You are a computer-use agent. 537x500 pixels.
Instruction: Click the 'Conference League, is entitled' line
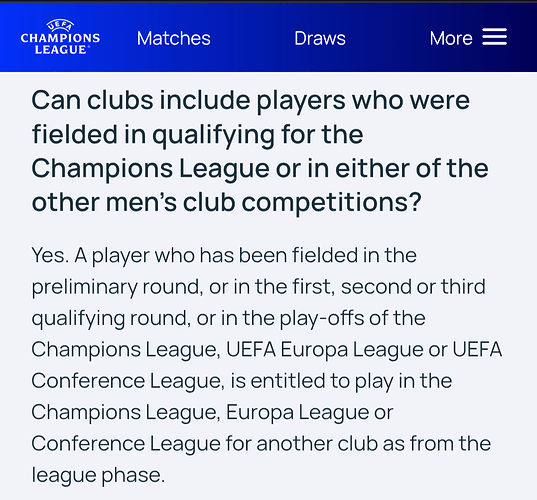tap(178, 381)
